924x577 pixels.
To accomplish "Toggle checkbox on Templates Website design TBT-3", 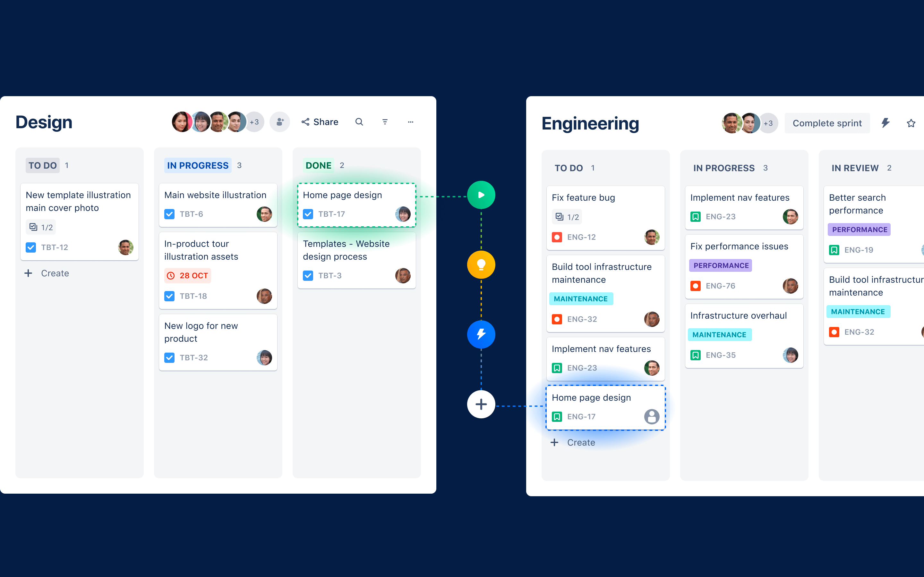I will coord(308,275).
